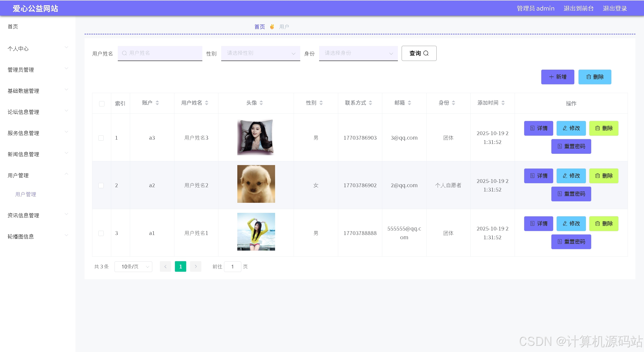Check the checkbox for row a3

(101, 138)
